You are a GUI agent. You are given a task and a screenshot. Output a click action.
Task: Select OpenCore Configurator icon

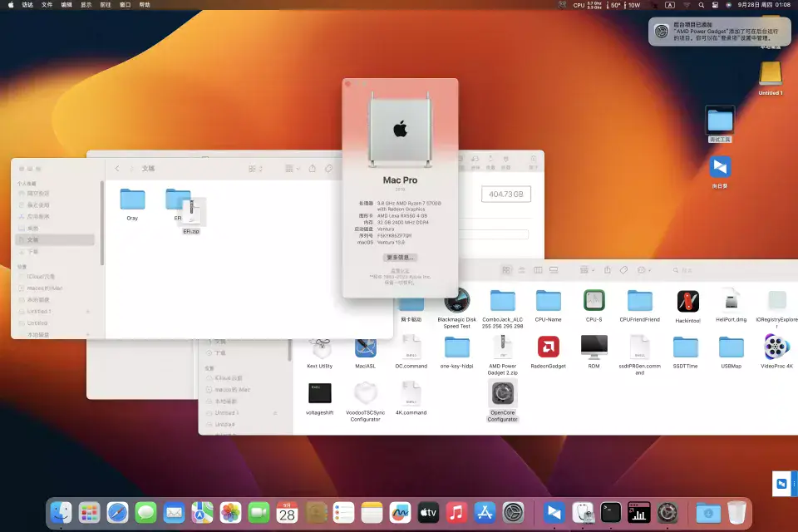(x=502, y=393)
